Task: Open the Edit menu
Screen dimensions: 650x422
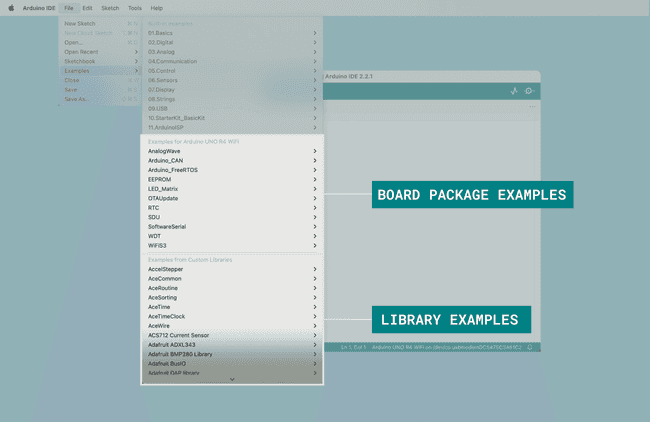Action: pos(88,7)
